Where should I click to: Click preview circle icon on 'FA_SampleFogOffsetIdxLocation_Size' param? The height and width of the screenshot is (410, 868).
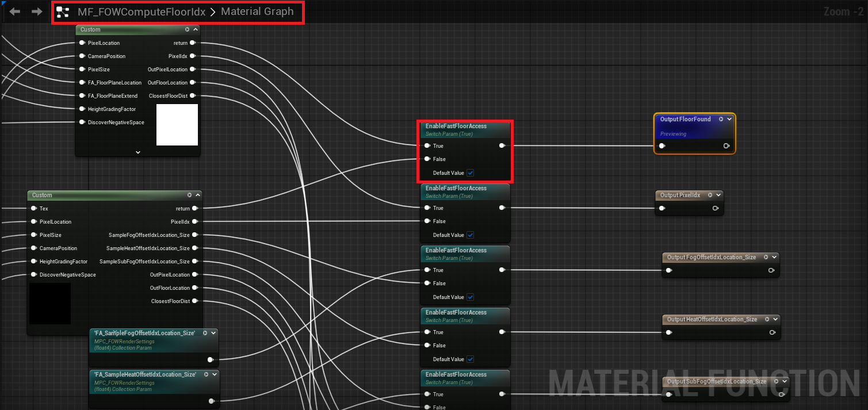(x=205, y=333)
